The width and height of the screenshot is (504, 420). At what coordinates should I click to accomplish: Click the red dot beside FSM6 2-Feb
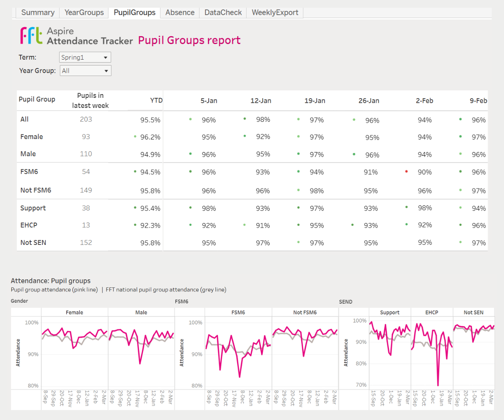tap(407, 172)
